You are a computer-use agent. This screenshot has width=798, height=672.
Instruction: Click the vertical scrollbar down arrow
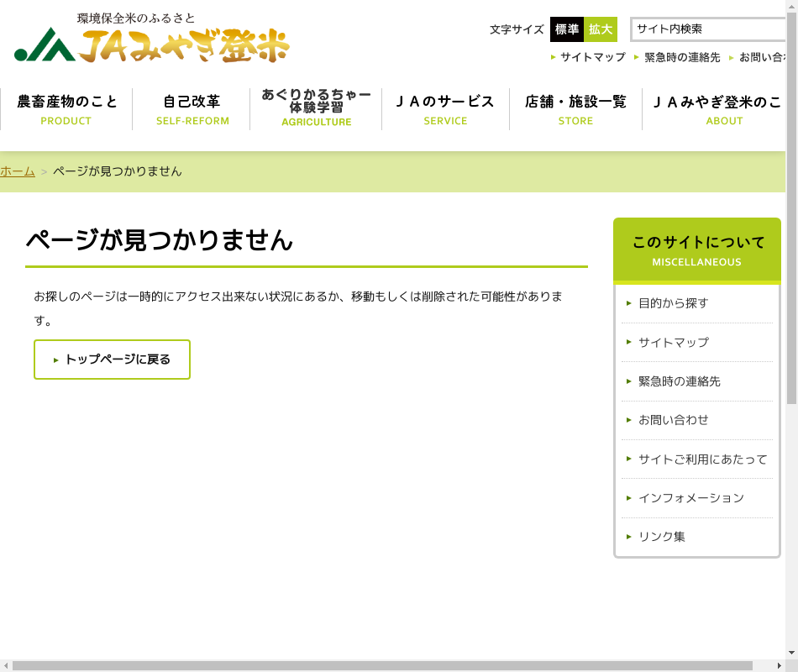tap(791, 652)
